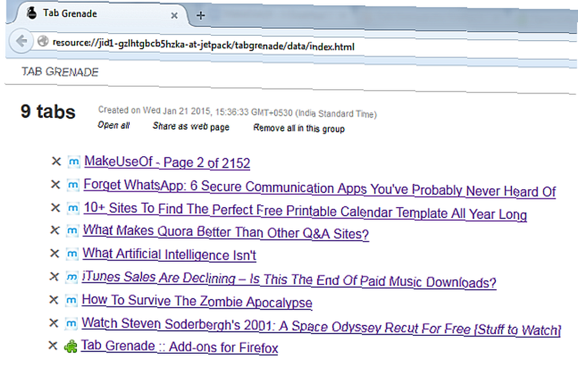Click favicon beside Printable Calendar Template link
The width and height of the screenshot is (578, 392).
[73, 208]
